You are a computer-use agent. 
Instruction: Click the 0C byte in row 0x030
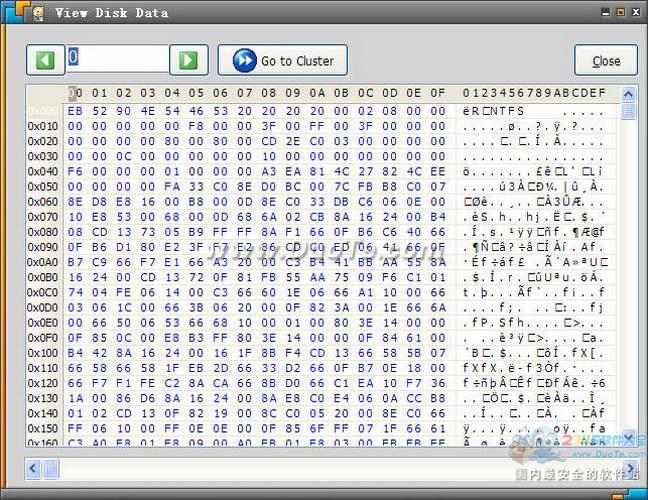tap(124, 156)
